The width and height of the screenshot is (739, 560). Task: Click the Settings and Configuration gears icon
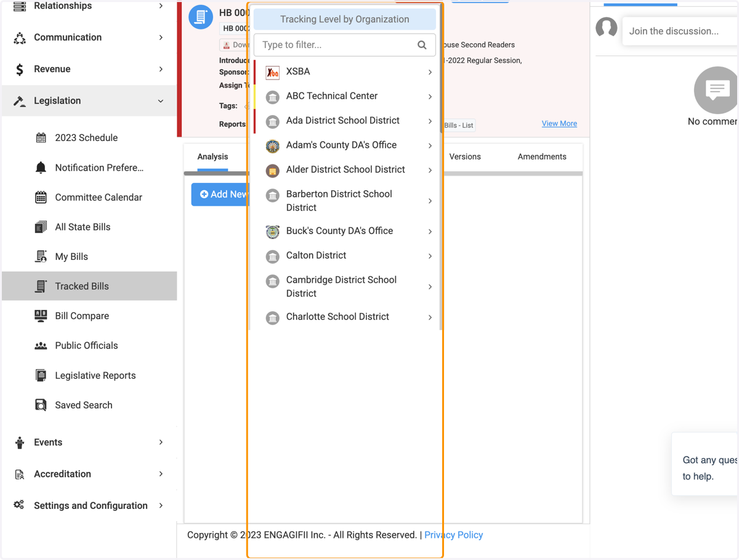coord(19,505)
